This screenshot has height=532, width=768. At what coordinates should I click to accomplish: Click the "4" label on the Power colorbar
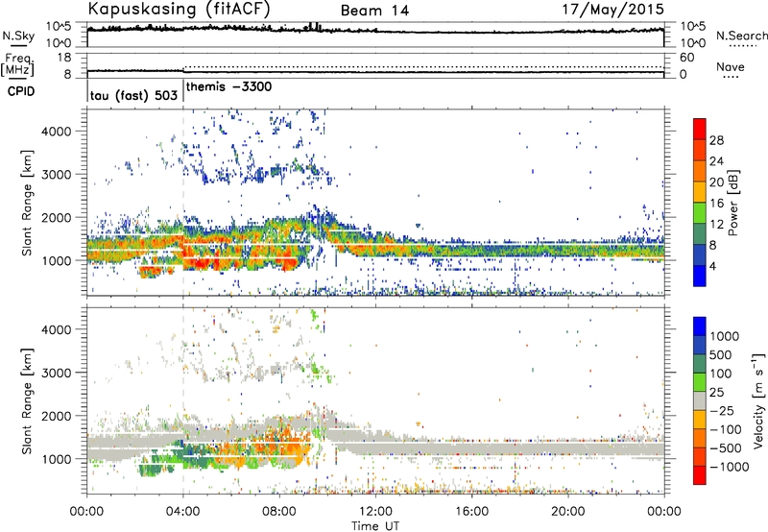pyautogui.click(x=712, y=267)
